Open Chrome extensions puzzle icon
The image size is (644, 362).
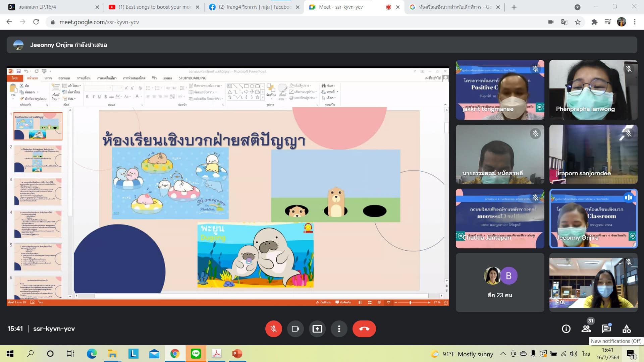[594, 22]
